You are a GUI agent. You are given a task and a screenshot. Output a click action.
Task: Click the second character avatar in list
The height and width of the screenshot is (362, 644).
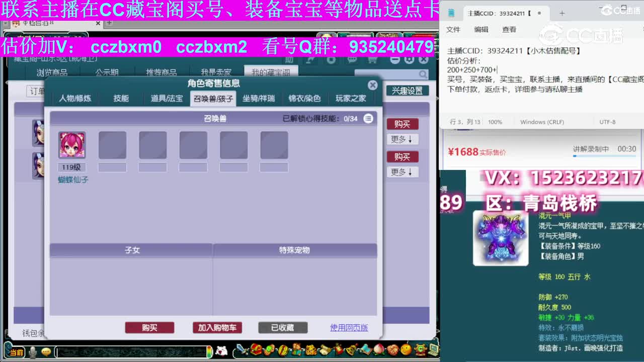pos(38,165)
